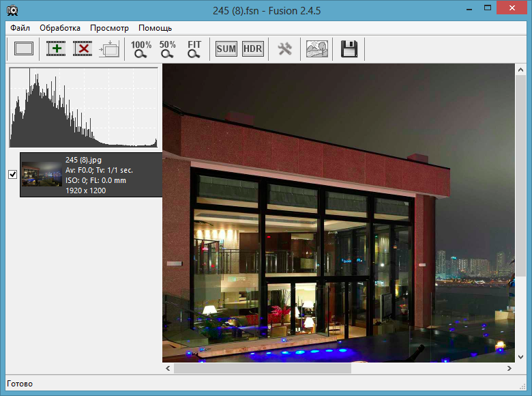Image resolution: width=532 pixels, height=396 pixels.
Task: Click the blank frame toolbar icon
Action: [24, 49]
